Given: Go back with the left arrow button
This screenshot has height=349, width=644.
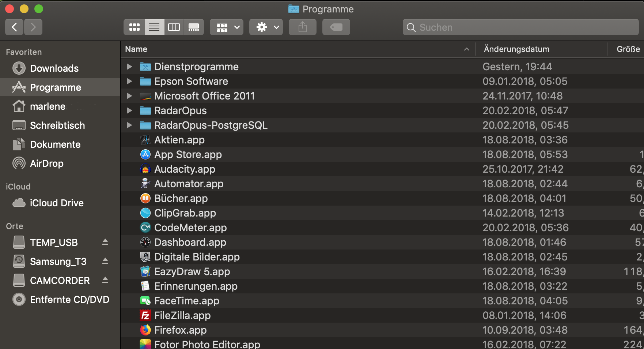Looking at the screenshot, I should 15,27.
